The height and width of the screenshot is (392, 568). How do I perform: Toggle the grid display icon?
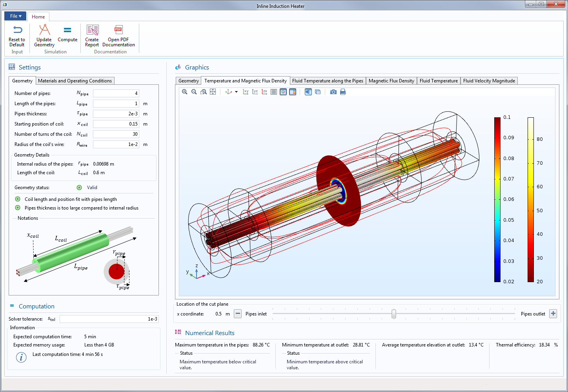coord(274,92)
